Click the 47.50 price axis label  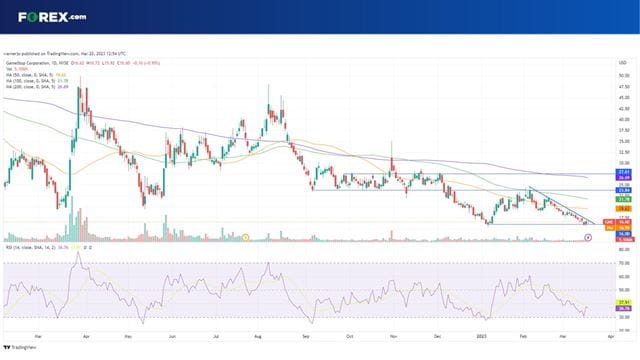(x=624, y=87)
